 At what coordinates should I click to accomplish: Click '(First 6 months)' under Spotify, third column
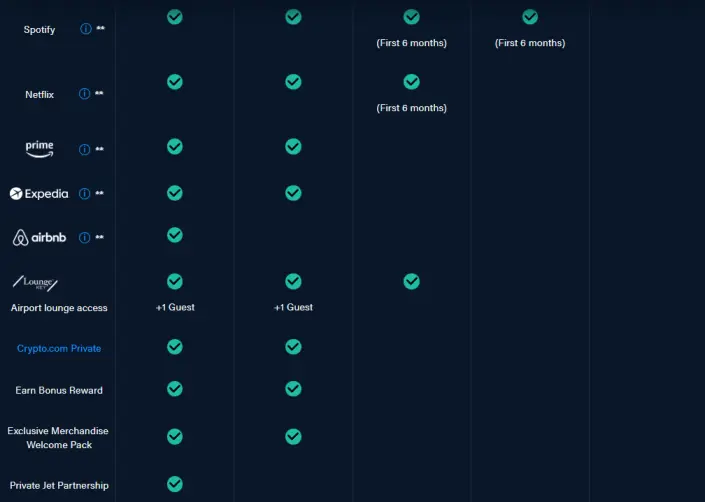click(x=411, y=43)
